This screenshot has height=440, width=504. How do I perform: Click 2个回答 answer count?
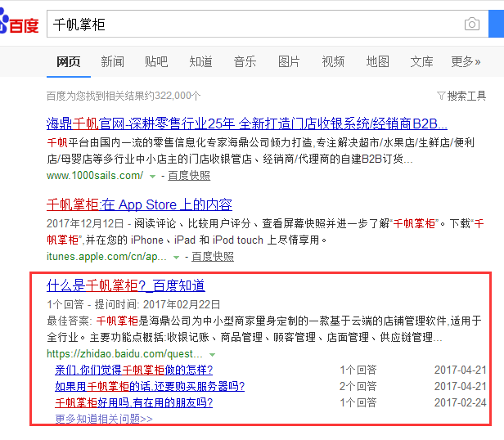click(x=358, y=386)
